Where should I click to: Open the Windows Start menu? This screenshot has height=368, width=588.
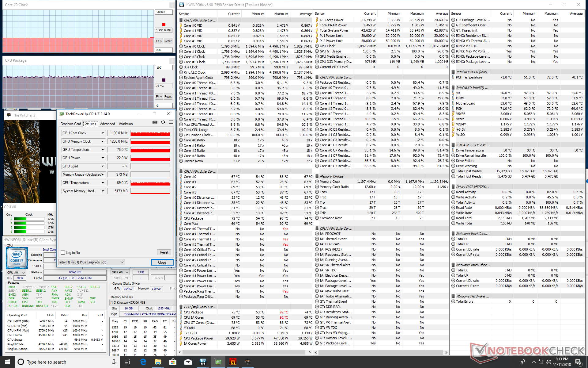point(7,362)
